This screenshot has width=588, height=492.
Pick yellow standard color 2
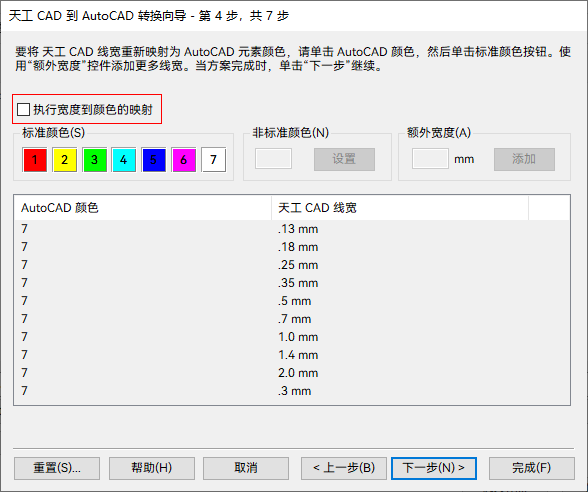(x=64, y=160)
